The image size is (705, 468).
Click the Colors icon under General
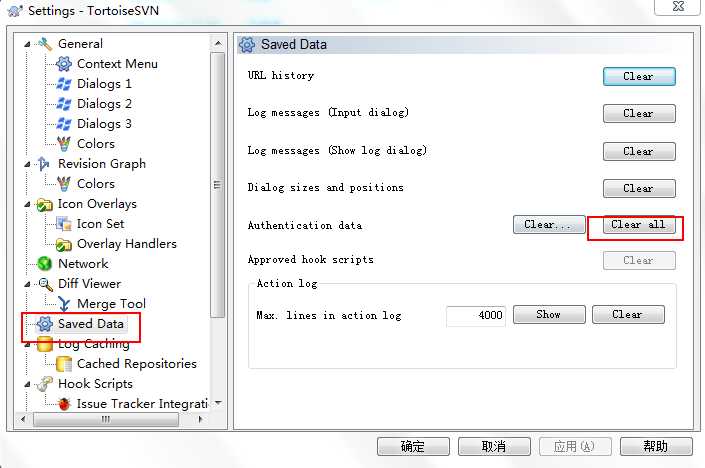[64, 144]
